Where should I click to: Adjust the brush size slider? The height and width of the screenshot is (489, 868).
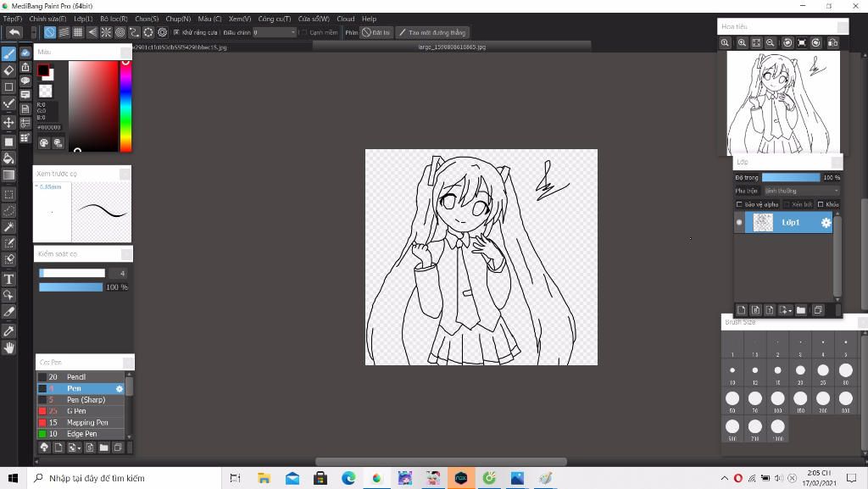pos(72,273)
